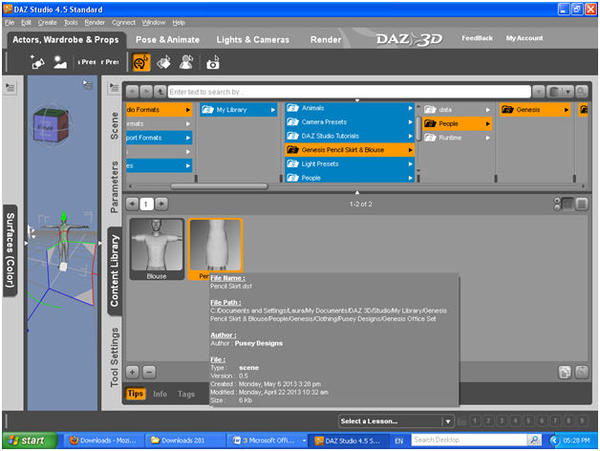This screenshot has width=600, height=451.
Task: Click the Windows start button
Action: click(x=30, y=440)
